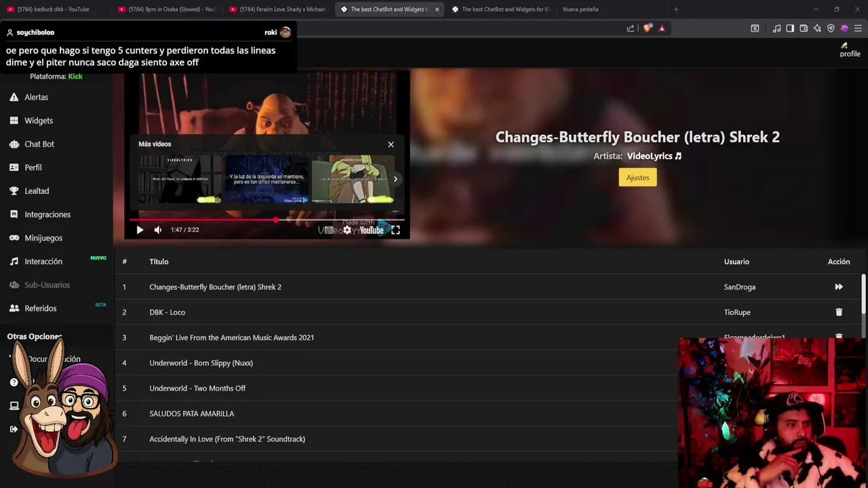This screenshot has height=488, width=868.
Task: Play the YouTube video
Action: [140, 230]
